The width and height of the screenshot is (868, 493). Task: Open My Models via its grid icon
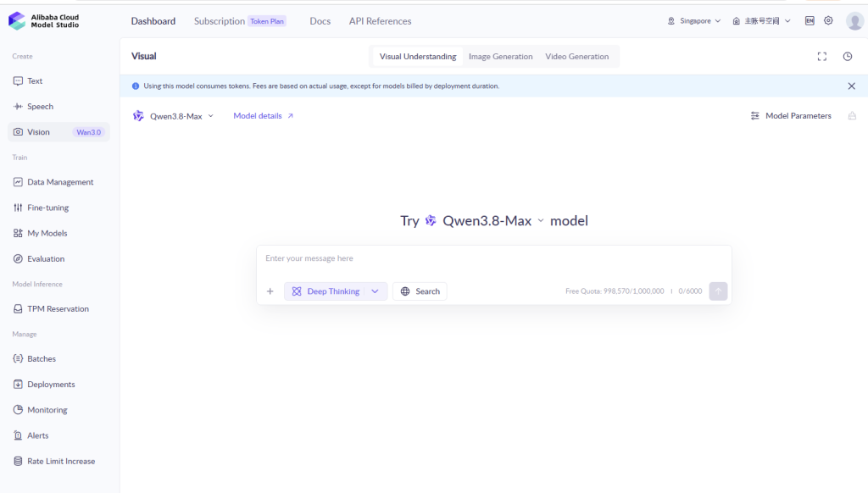[18, 233]
